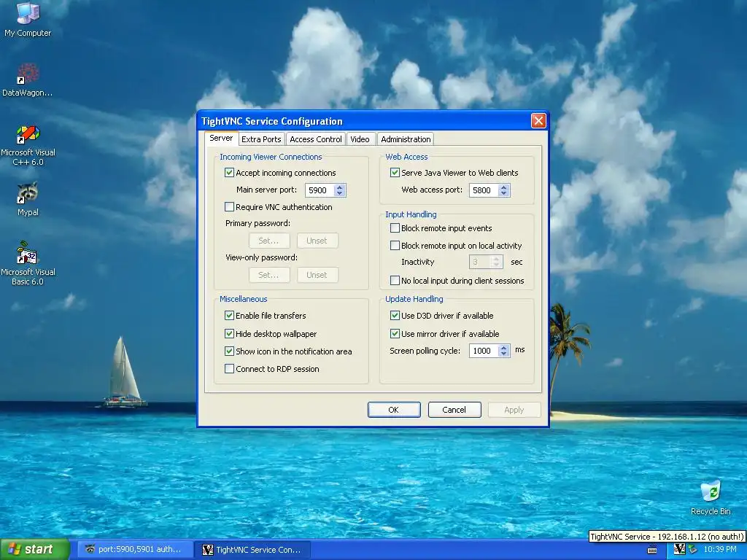The width and height of the screenshot is (747, 560).
Task: Click the Update Handling group label
Action: point(414,299)
